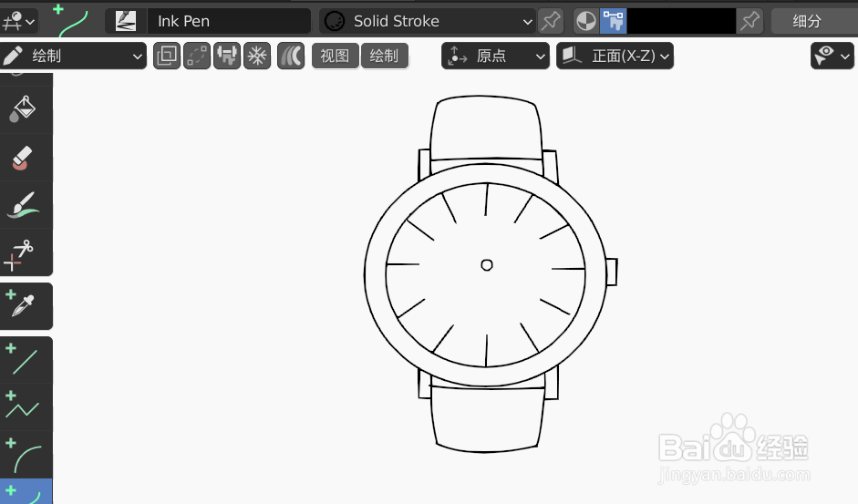The height and width of the screenshot is (504, 858).
Task: Select the Polyline primitive tool
Action: point(23,406)
